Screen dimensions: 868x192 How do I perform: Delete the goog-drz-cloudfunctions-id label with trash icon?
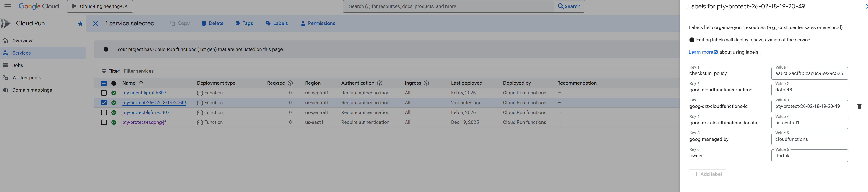tap(859, 106)
